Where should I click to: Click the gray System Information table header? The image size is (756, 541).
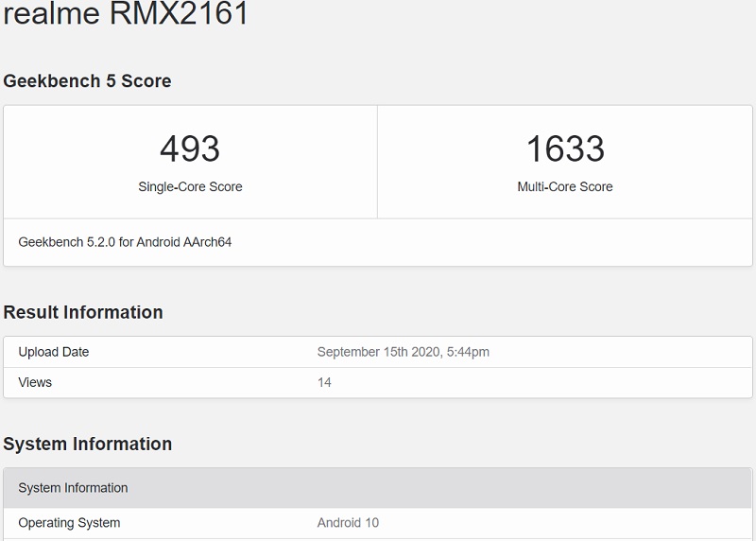(x=378, y=488)
